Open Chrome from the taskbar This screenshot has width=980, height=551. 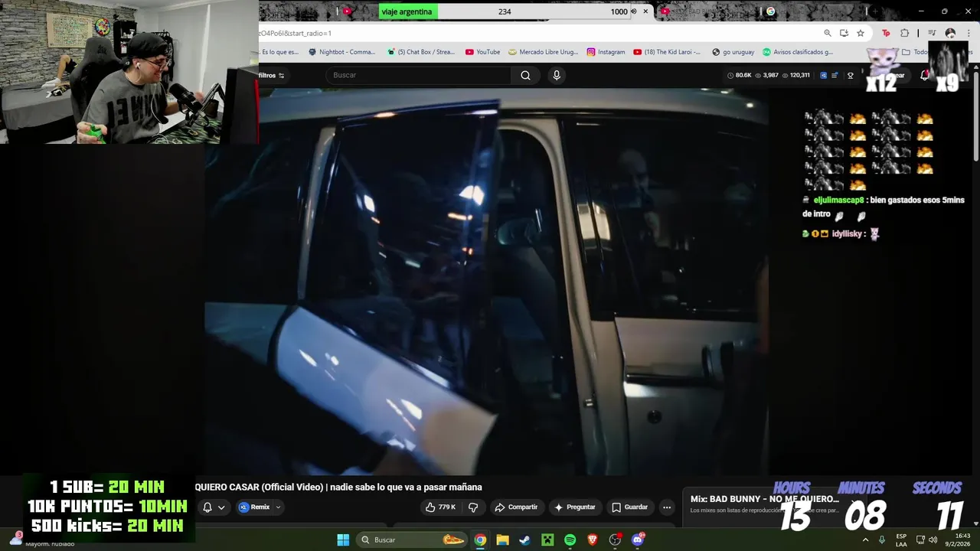480,540
